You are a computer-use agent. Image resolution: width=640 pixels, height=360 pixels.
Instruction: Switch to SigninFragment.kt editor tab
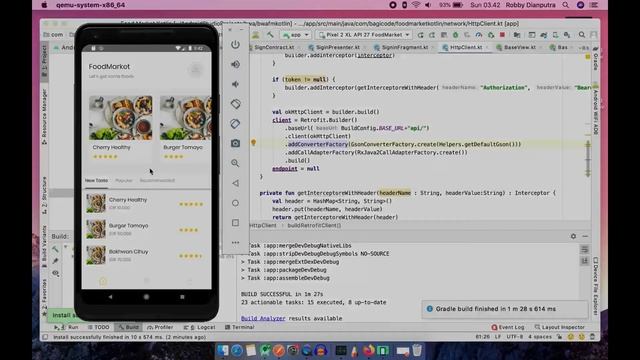click(x=404, y=47)
